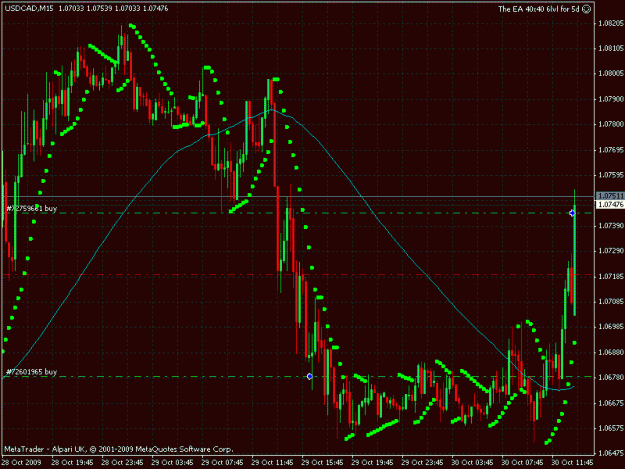Viewport: 625px width, 469px height.
Task: Click 'The EA 40x40 6lvl for 5d' label
Action: click(539, 9)
